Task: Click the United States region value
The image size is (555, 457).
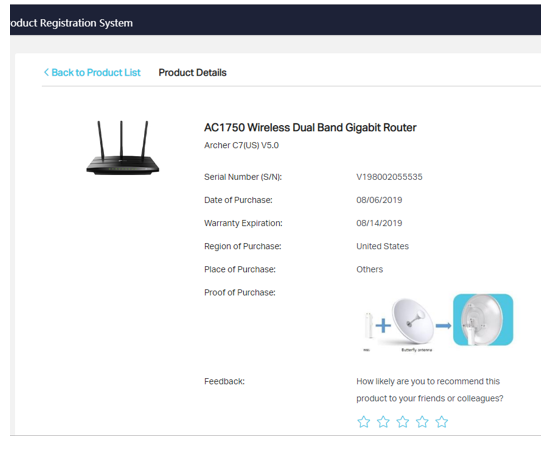Action: pyautogui.click(x=382, y=246)
